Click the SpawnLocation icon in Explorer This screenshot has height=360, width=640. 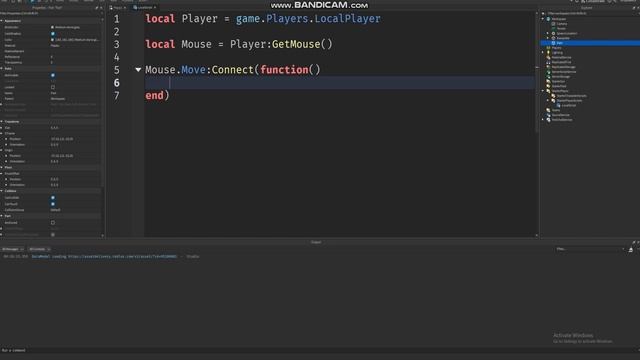click(x=553, y=33)
